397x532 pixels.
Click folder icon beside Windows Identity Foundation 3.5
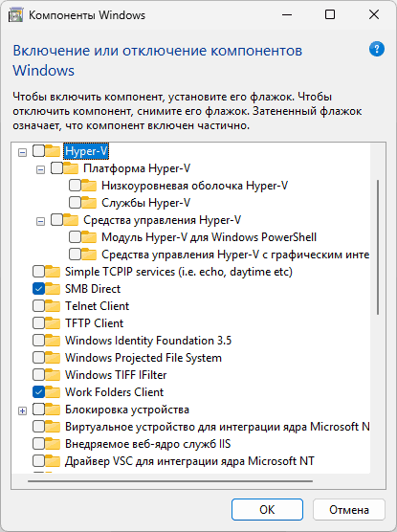point(54,341)
